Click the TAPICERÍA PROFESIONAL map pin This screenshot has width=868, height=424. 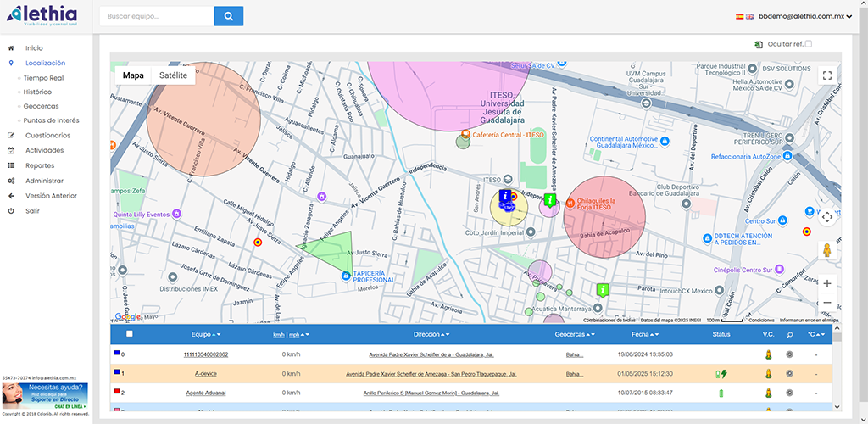(x=346, y=275)
